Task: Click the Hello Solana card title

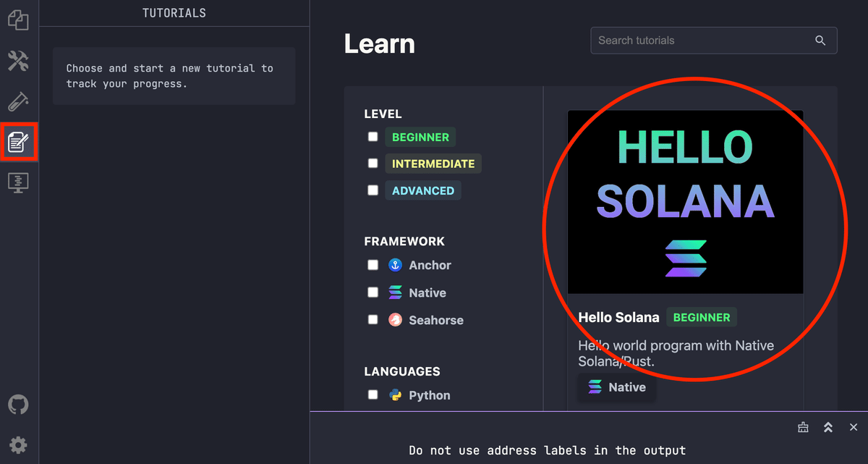Action: (x=619, y=317)
